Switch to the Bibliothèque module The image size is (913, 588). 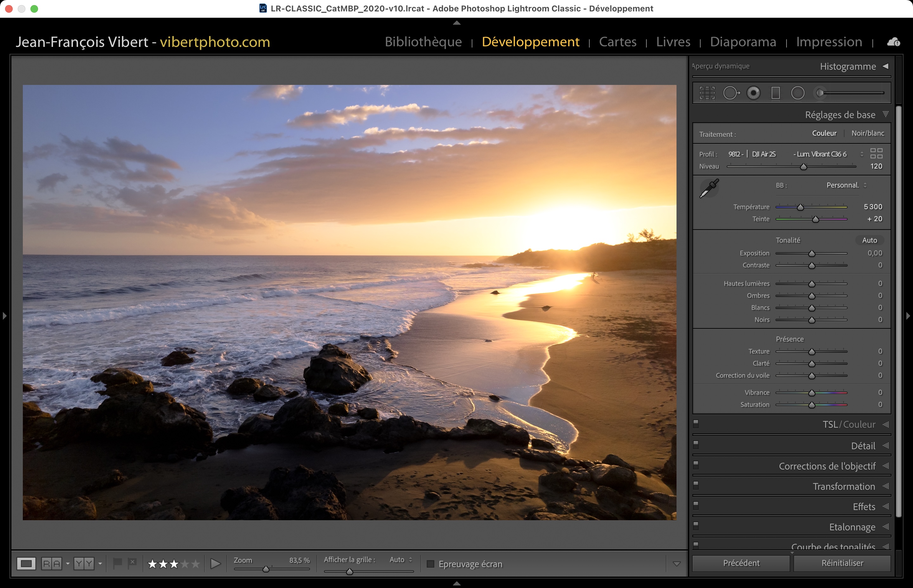coord(423,42)
